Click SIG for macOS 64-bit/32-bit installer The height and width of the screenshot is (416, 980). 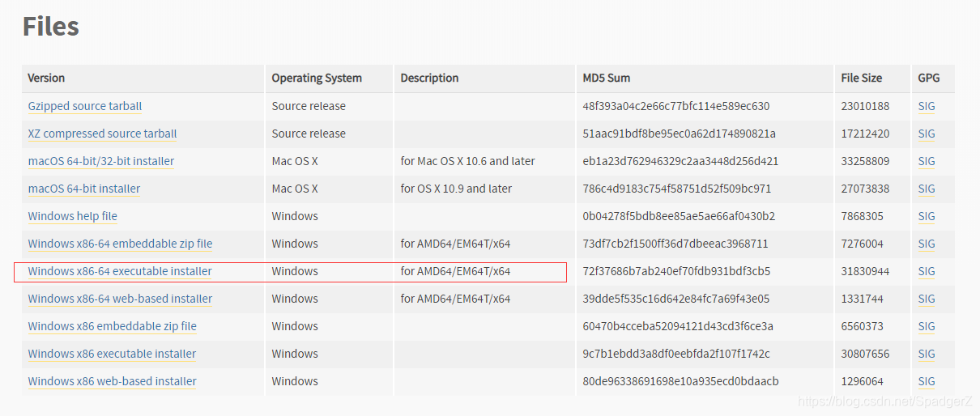point(927,161)
